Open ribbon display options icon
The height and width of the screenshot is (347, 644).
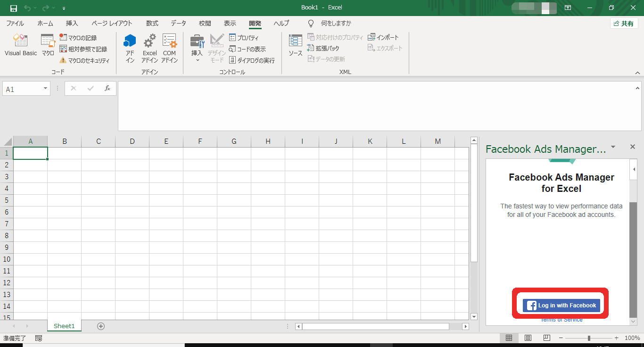(x=568, y=8)
